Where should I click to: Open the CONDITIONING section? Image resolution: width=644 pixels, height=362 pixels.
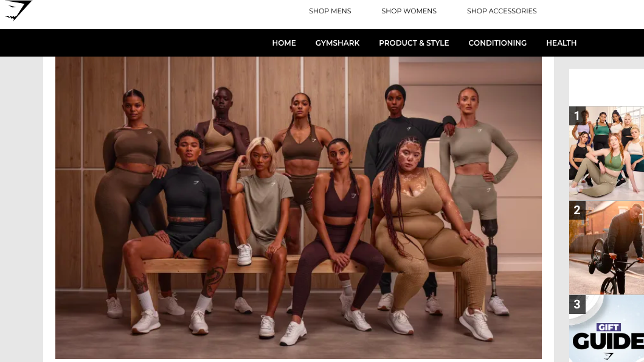497,43
